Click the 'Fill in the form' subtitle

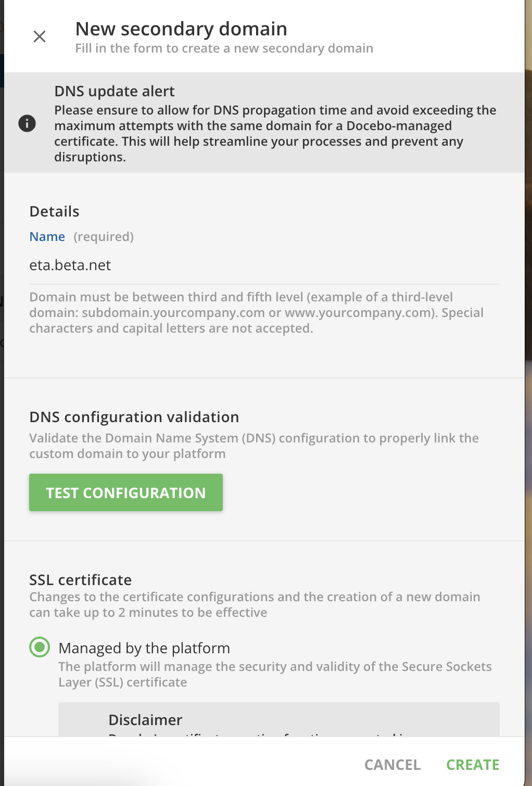tap(224, 48)
